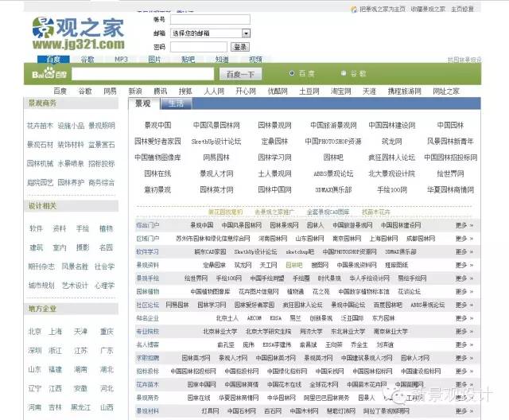The image size is (509, 420).
Task: Open the 3DMAX俱乐部 link in the top grid
Action: pos(333,190)
